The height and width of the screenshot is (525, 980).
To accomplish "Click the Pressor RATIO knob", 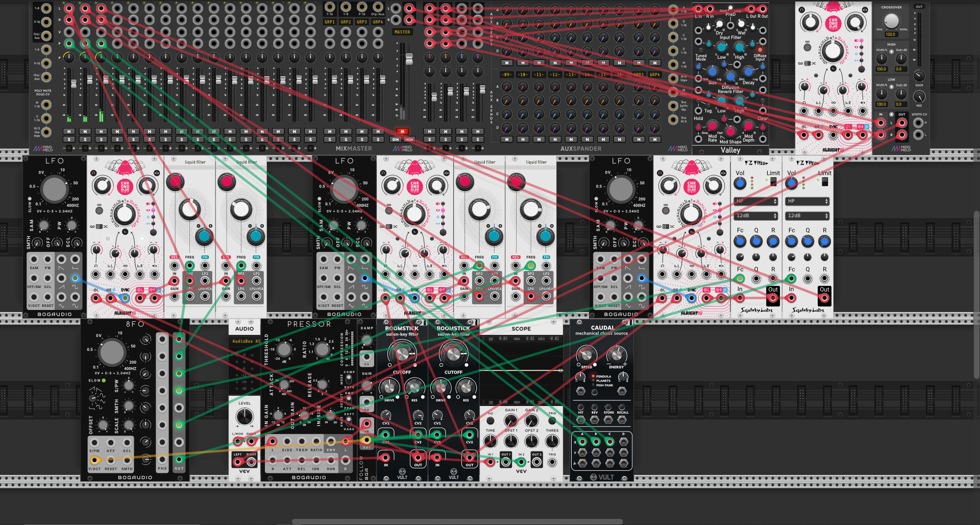I will 322,350.
